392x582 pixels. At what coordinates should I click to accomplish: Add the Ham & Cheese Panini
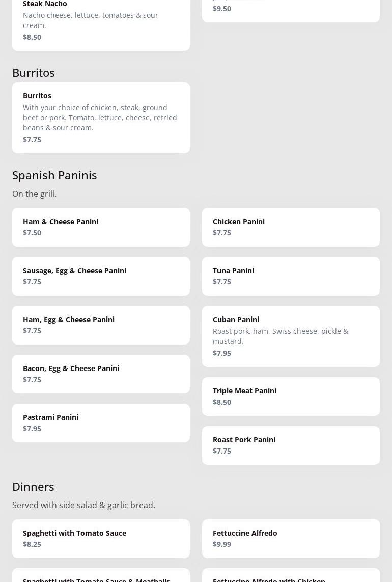[101, 227]
